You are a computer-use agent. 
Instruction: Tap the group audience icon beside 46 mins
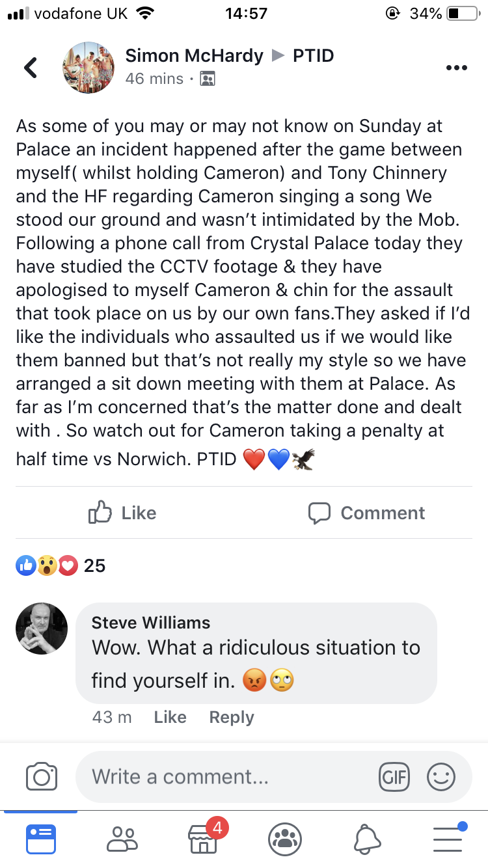coord(207,79)
